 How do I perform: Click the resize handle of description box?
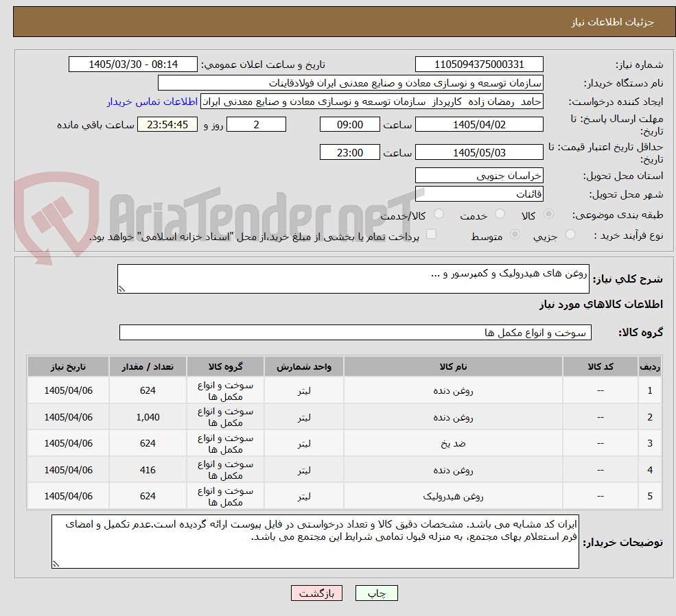pyautogui.click(x=121, y=289)
